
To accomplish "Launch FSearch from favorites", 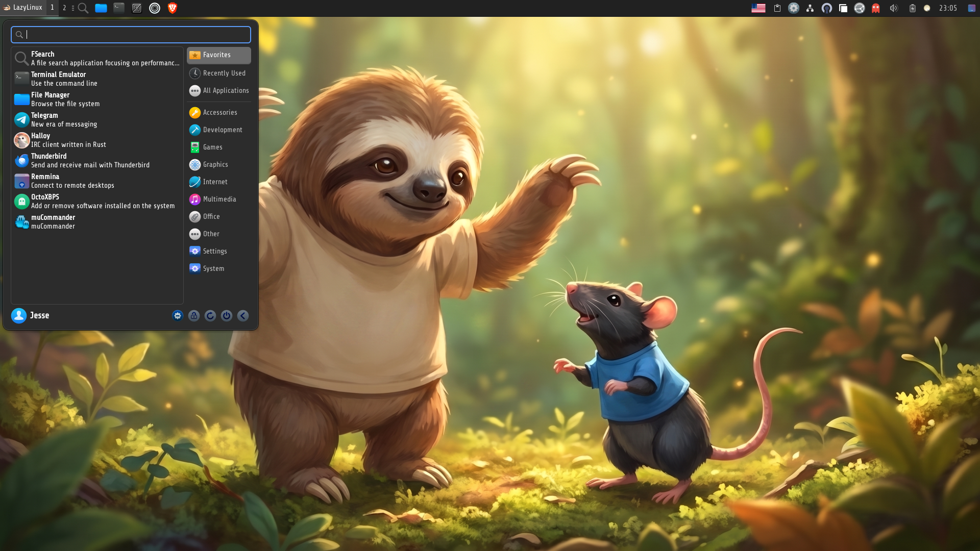I will [x=97, y=58].
